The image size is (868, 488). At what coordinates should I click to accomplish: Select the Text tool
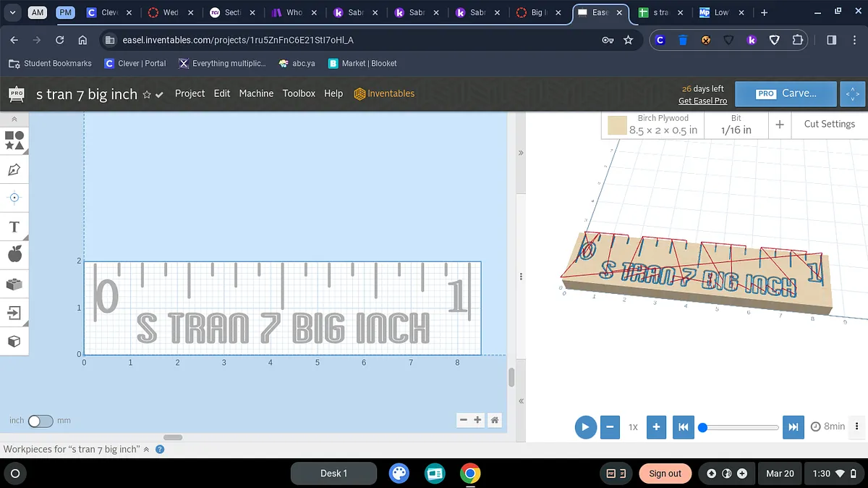(x=14, y=227)
